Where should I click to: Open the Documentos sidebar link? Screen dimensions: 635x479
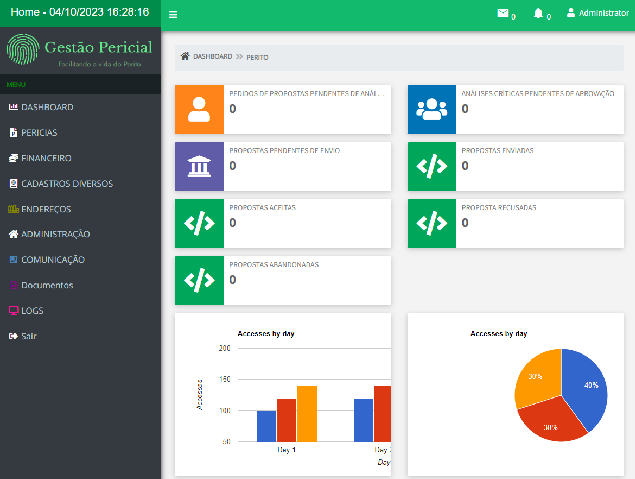47,285
